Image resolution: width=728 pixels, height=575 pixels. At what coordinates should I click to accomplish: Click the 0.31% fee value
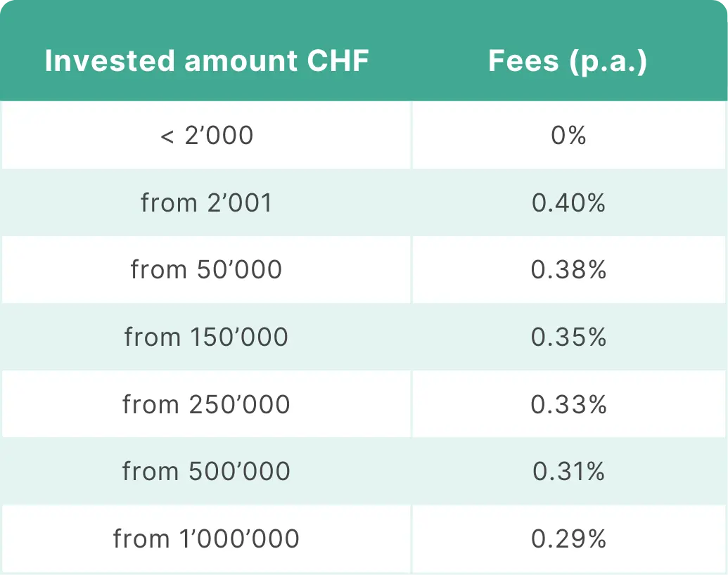(x=568, y=471)
